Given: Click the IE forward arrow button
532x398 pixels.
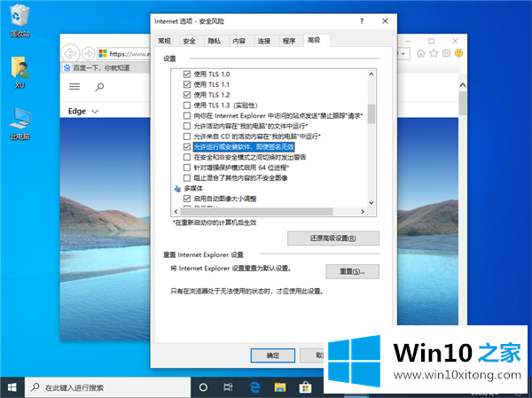Looking at the screenshot, I should (x=89, y=53).
